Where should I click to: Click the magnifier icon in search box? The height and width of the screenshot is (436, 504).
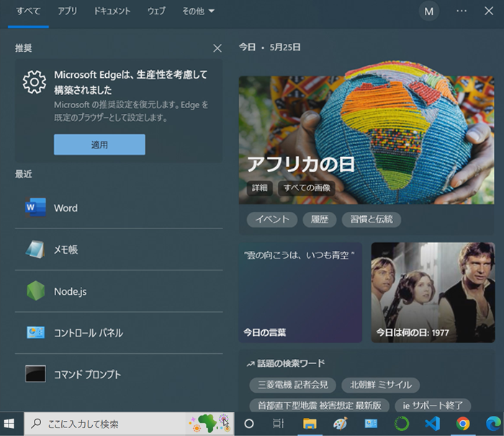[x=36, y=424]
